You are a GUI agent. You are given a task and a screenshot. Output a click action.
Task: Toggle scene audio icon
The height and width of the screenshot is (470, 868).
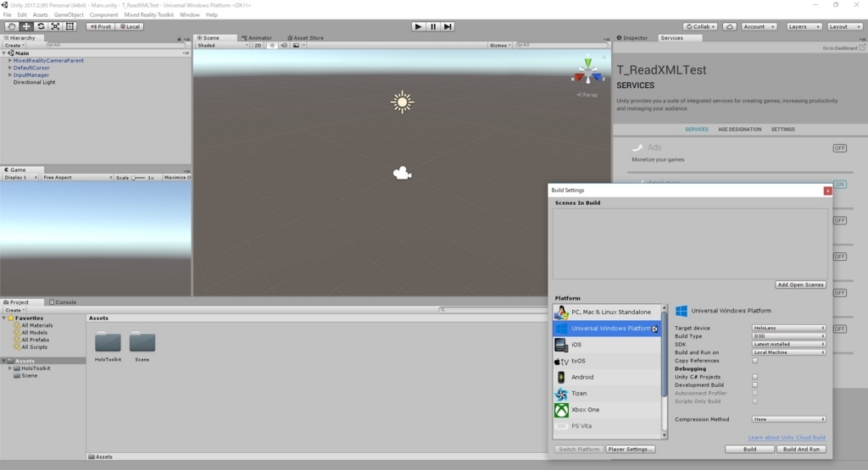(284, 46)
